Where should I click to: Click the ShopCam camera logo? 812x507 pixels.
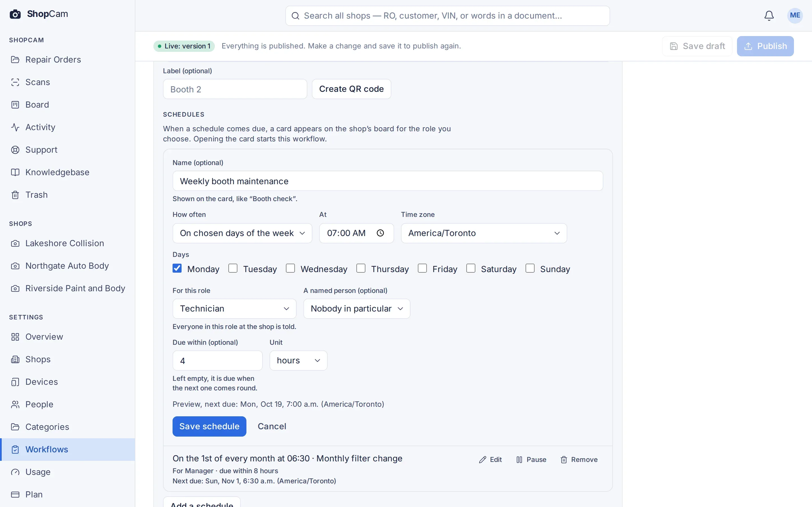15,14
